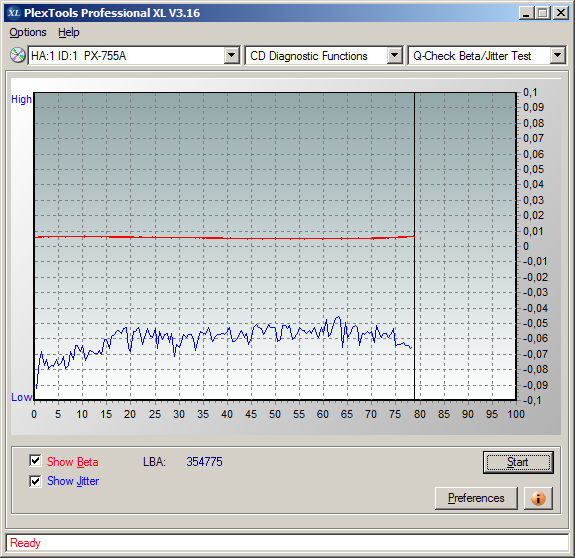This screenshot has width=575, height=558.
Task: Open the Help menu
Action: 69,32
